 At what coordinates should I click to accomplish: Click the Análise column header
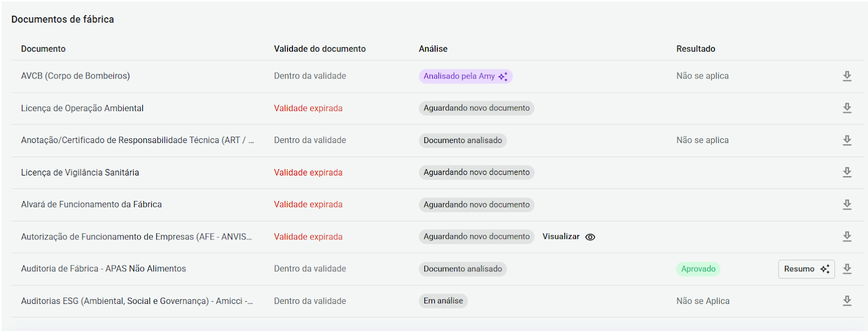[433, 49]
